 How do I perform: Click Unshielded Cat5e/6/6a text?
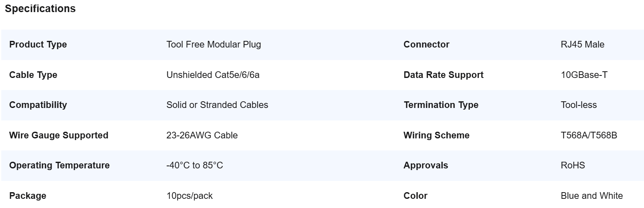[215, 75]
